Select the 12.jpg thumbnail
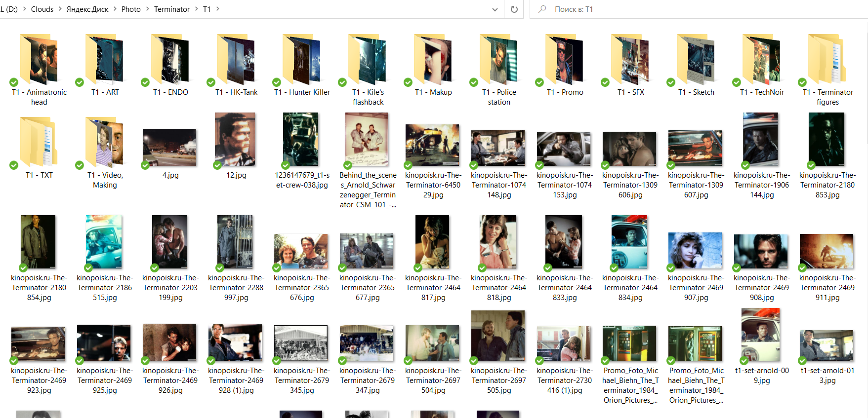 (235, 139)
